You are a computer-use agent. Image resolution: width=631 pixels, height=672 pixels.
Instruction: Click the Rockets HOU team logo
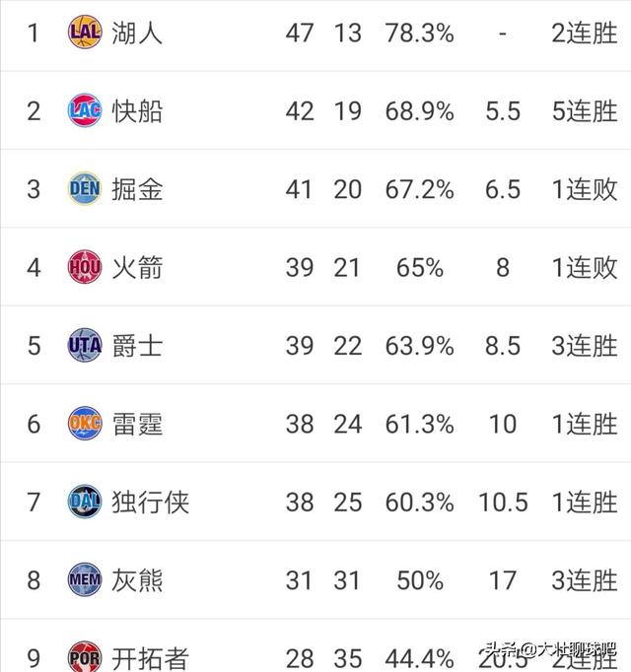(85, 267)
